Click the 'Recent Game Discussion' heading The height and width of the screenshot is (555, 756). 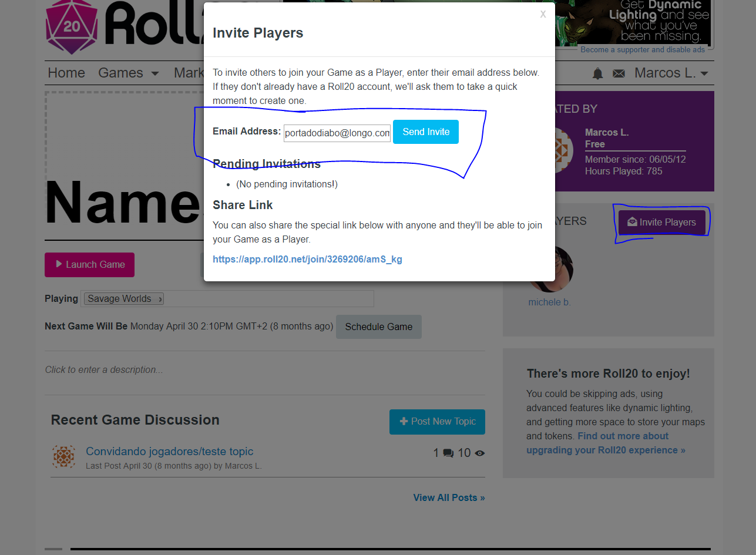135,420
